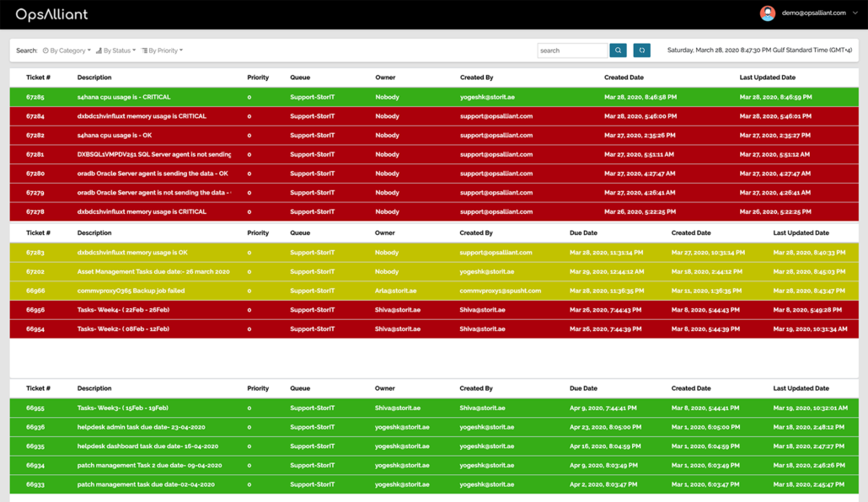The width and height of the screenshot is (868, 502).
Task: Open ticket 67278 number cell
Action: (35, 211)
